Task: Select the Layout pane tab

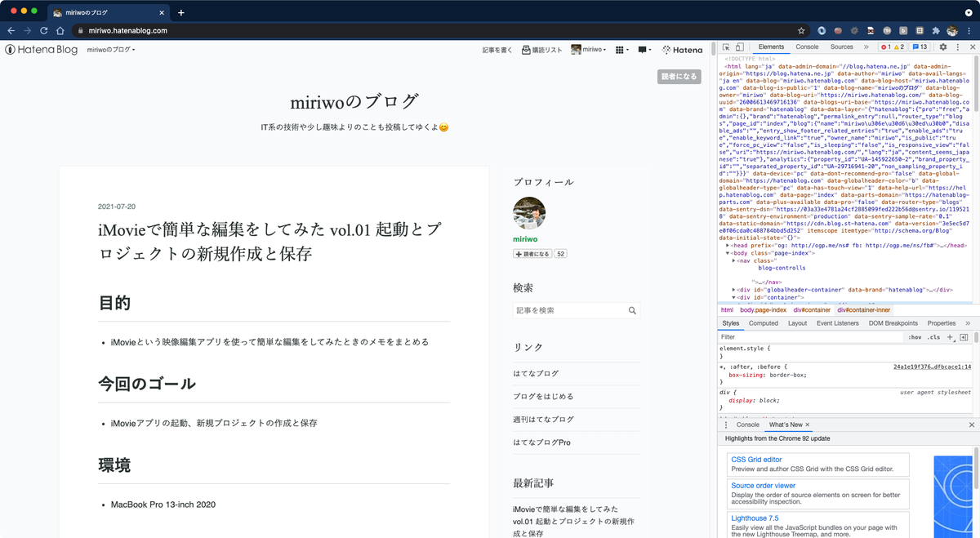Action: click(x=797, y=323)
